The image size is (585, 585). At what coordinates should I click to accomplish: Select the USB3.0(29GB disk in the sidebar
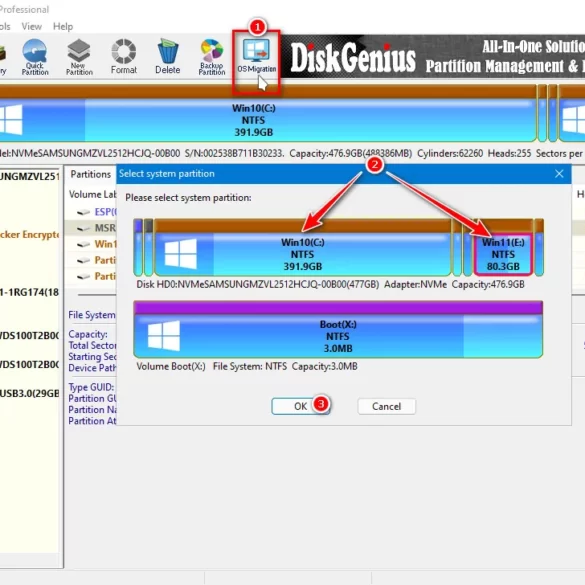pos(29,394)
